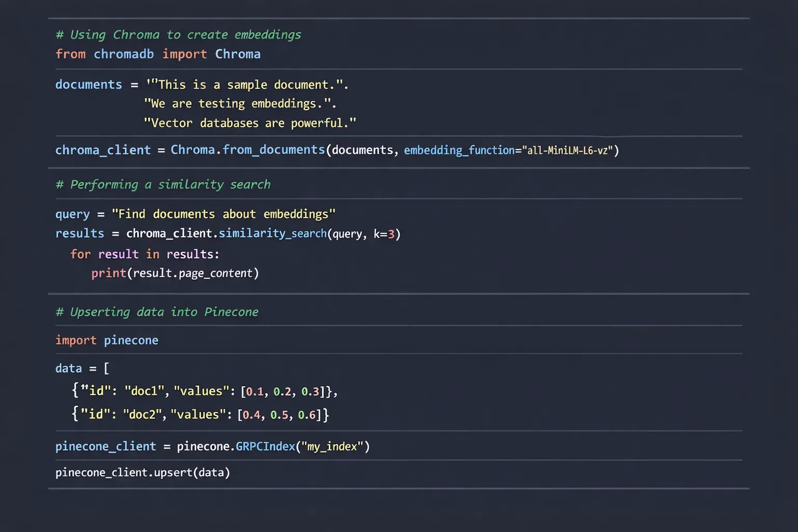Click the 'pinecone_client.upsert(data)' line
The width and height of the screenshot is (798, 532).
142,473
